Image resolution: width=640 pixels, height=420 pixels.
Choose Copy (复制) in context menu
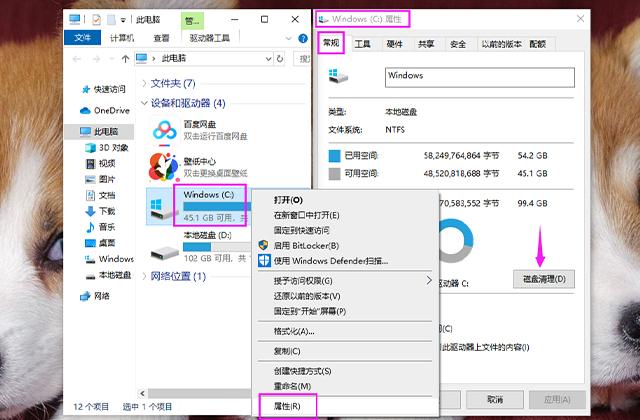[x=345, y=351]
